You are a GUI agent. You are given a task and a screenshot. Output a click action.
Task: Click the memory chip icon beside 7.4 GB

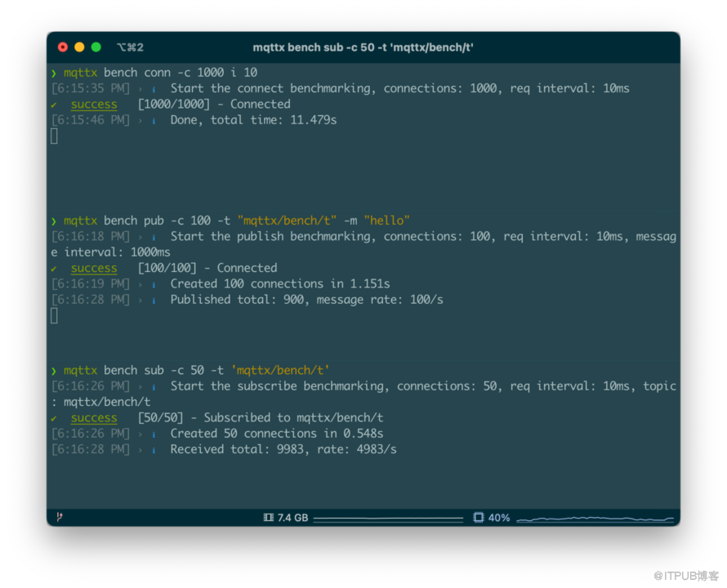pyautogui.click(x=269, y=518)
